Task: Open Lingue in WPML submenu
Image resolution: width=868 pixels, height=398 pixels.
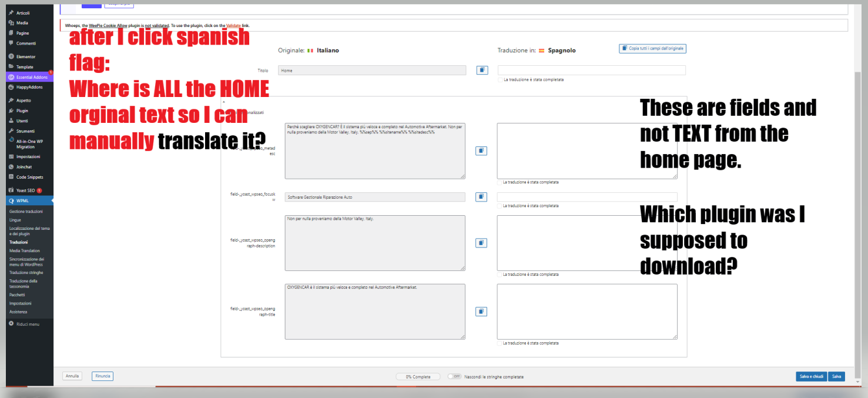Action: (x=15, y=220)
